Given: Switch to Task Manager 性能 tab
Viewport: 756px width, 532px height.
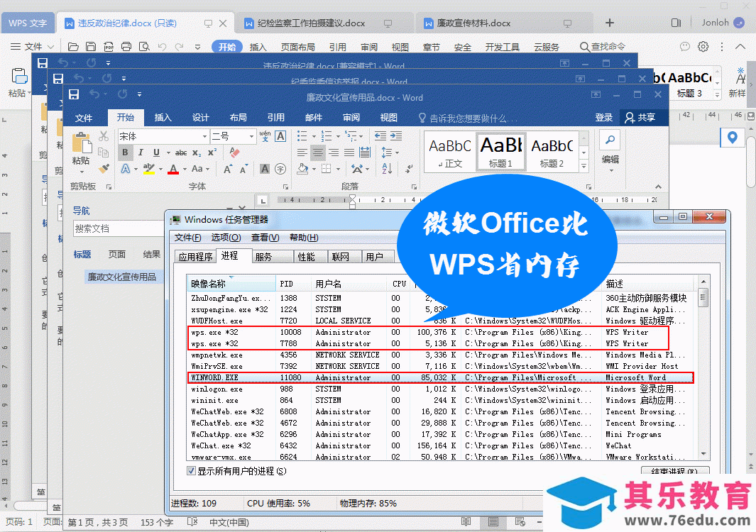Looking at the screenshot, I should [307, 257].
